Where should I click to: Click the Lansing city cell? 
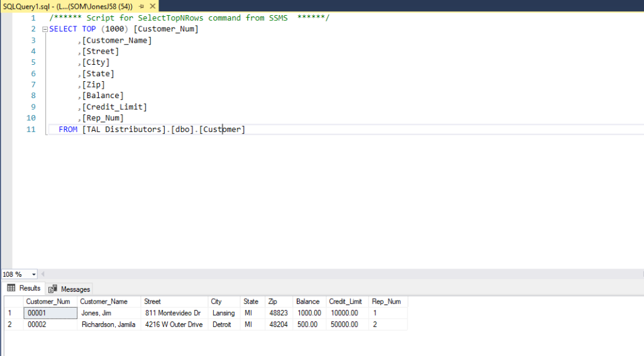point(224,313)
